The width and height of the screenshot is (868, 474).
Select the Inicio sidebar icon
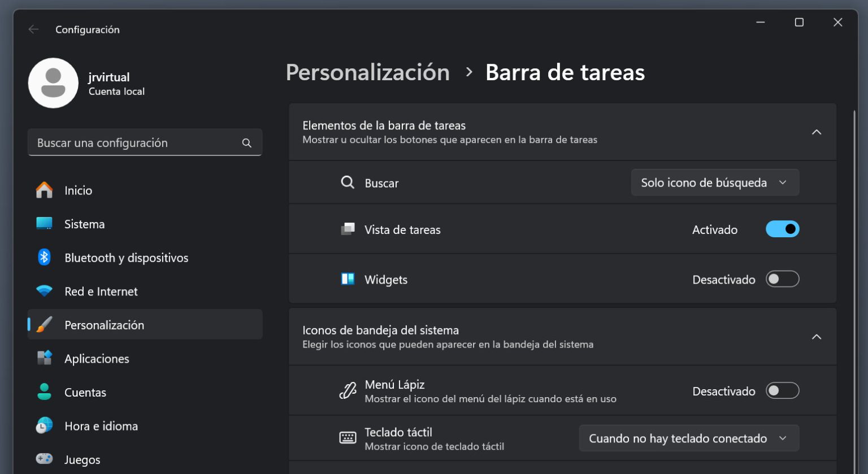click(x=44, y=190)
